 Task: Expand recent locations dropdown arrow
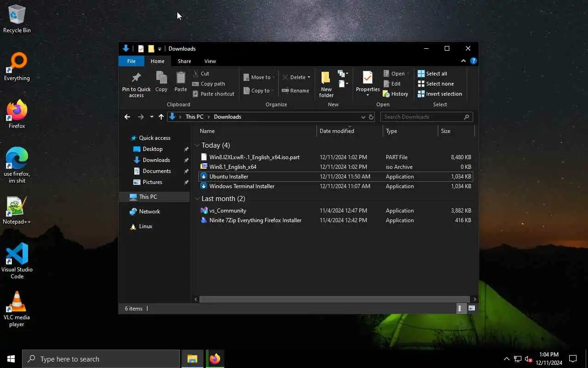click(x=152, y=117)
